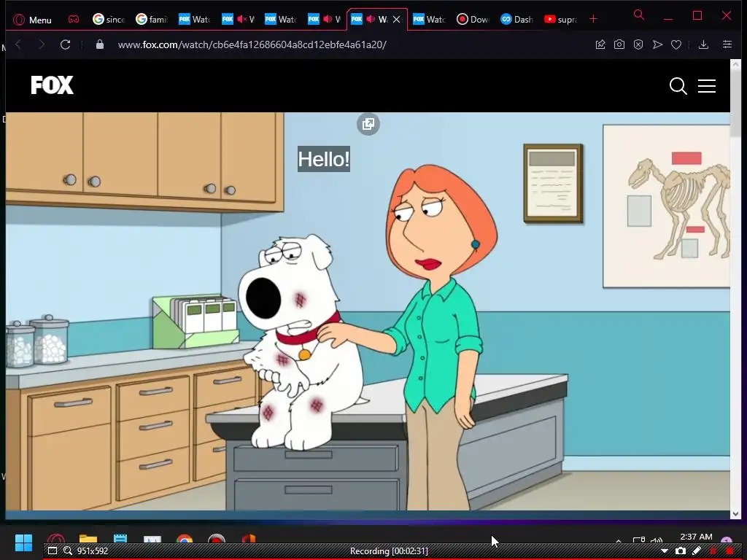Viewport: 747px width, 560px height.
Task: Open the 2:37 AM clock
Action: click(x=696, y=537)
